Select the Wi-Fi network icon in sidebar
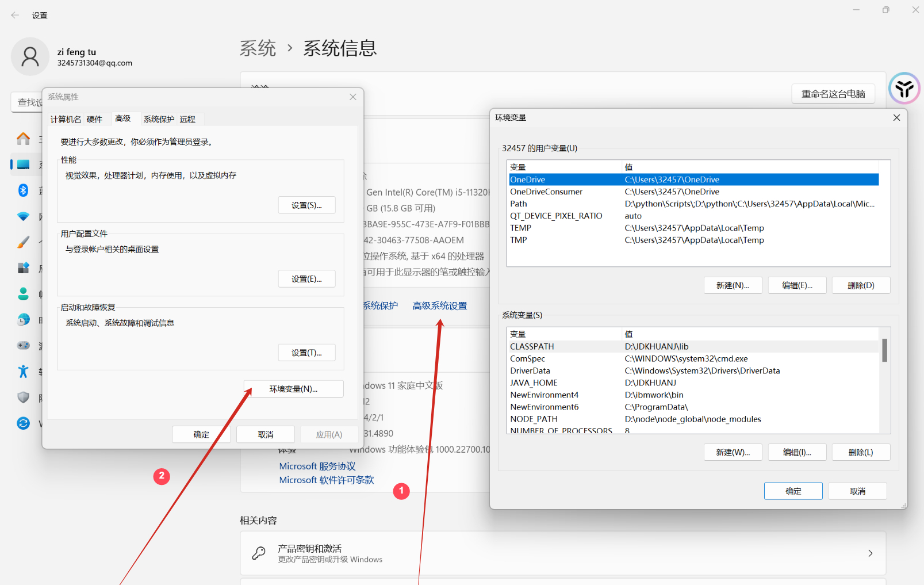Viewport: 924px width, 585px height. (23, 216)
